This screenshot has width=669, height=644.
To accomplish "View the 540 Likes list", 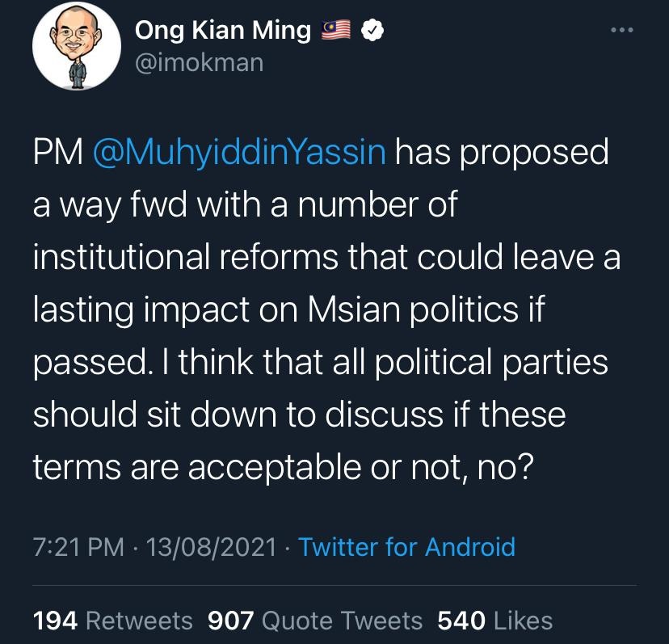I will click(x=495, y=621).
